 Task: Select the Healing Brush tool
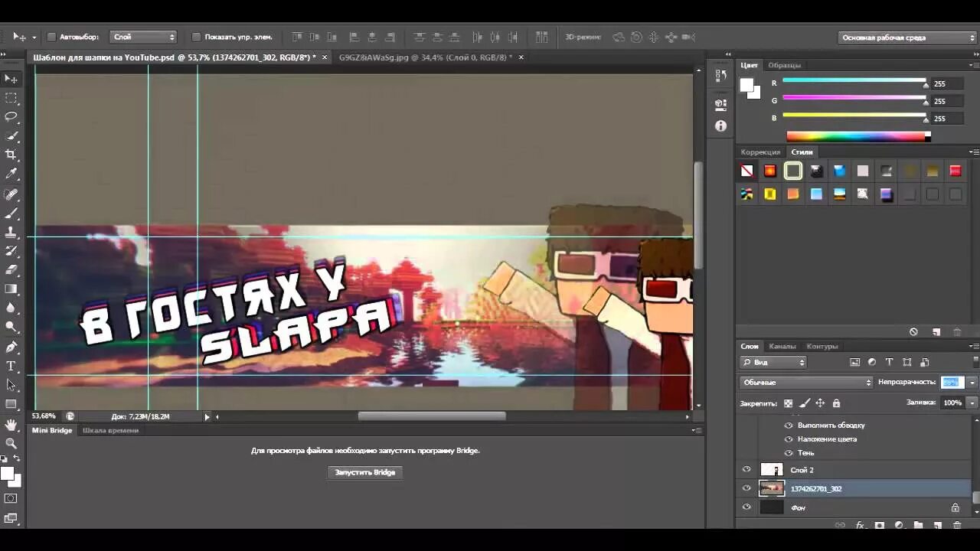tap(11, 194)
